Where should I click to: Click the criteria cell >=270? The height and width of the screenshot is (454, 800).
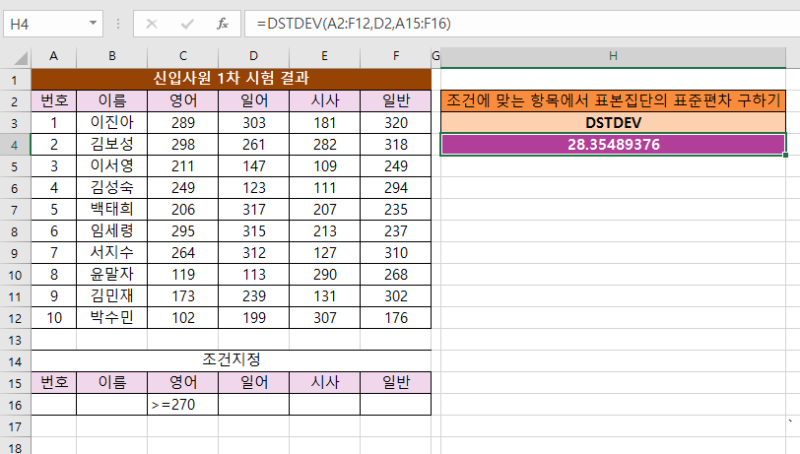coord(183,405)
